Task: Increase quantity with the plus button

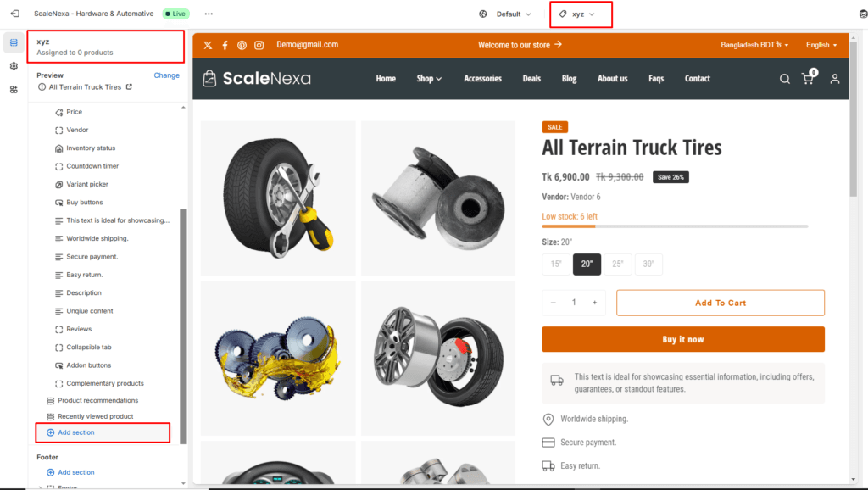Action: click(x=594, y=303)
